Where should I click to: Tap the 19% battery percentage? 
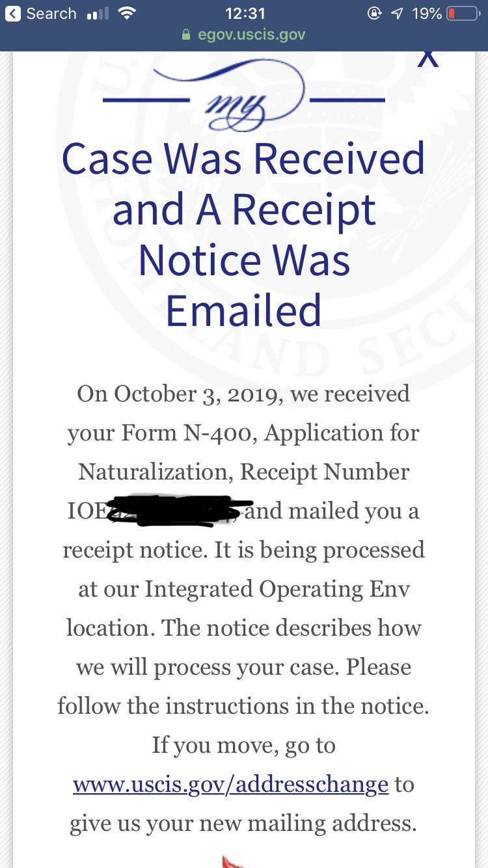(426, 14)
